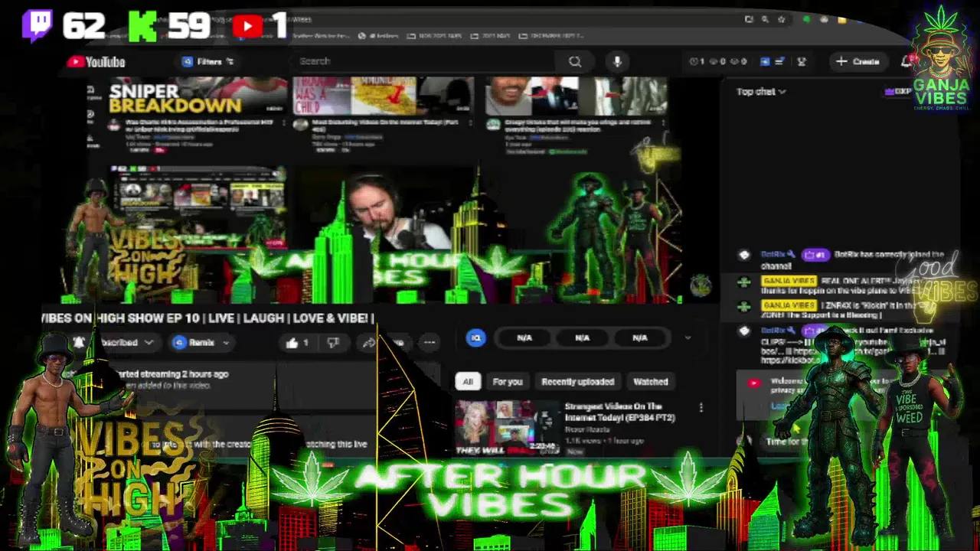Open Strangest Videos On The Internet thumbnail
Image resolution: width=980 pixels, height=551 pixels.
(508, 428)
